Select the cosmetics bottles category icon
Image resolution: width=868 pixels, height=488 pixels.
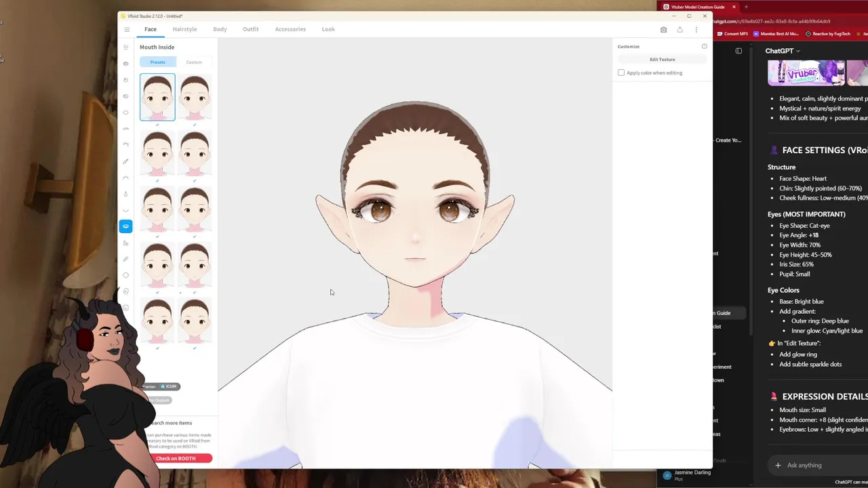point(125,243)
